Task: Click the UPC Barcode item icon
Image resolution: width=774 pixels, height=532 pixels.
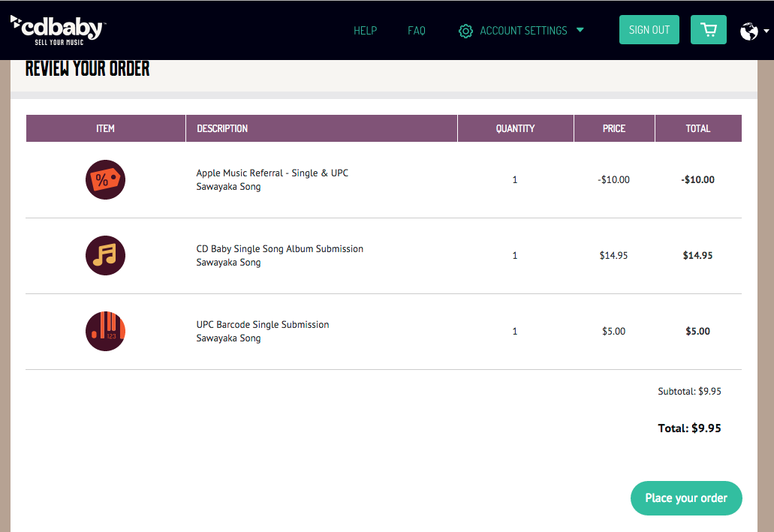Action: coord(105,331)
